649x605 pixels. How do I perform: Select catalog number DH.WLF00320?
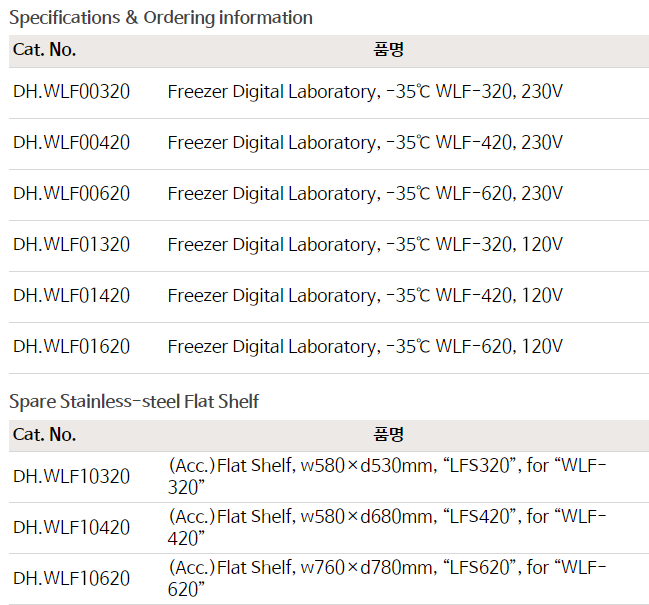(72, 92)
